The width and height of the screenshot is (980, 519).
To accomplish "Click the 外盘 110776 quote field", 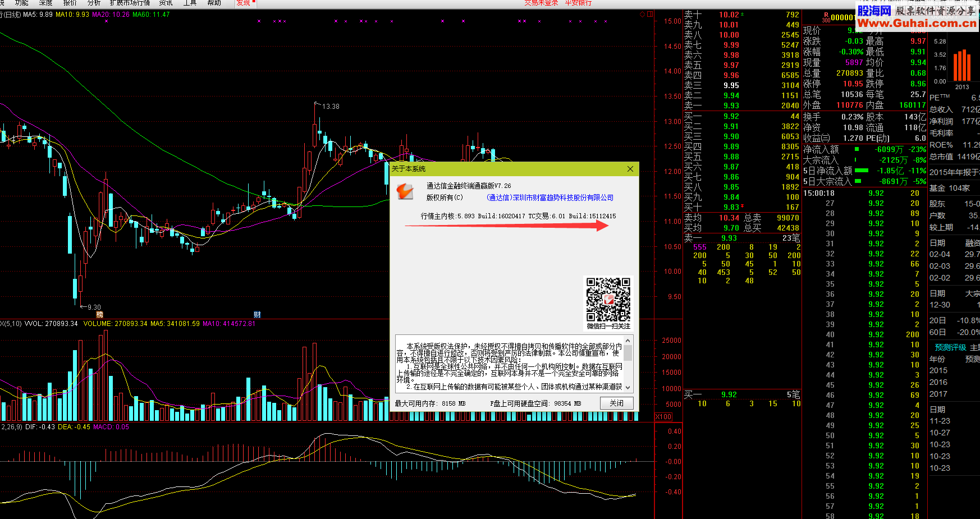I will 833,105.
